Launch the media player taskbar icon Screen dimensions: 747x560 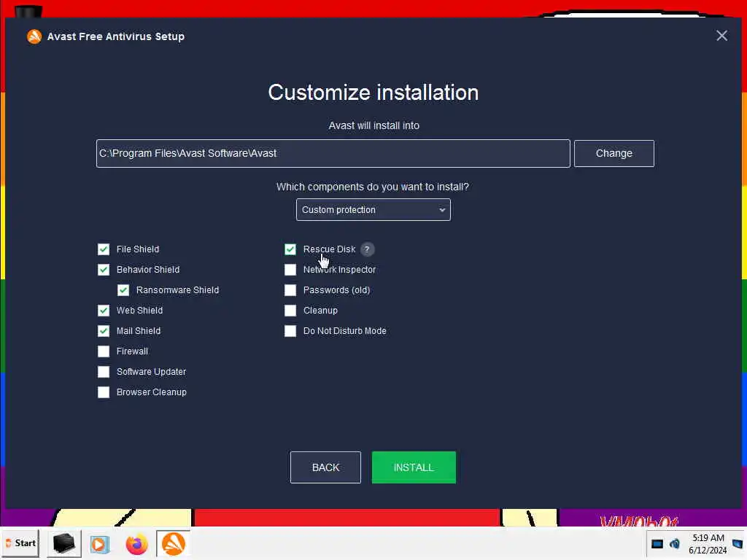(x=99, y=544)
